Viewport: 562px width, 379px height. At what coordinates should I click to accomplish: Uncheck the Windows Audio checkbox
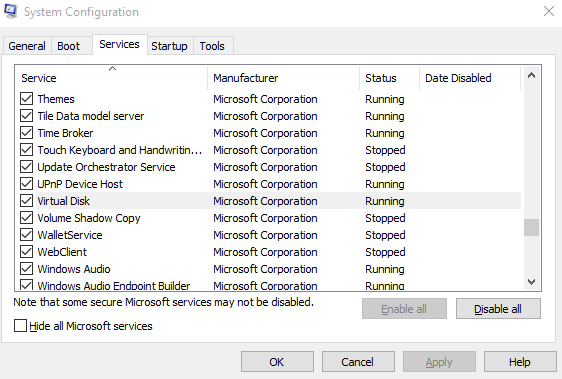pos(27,269)
